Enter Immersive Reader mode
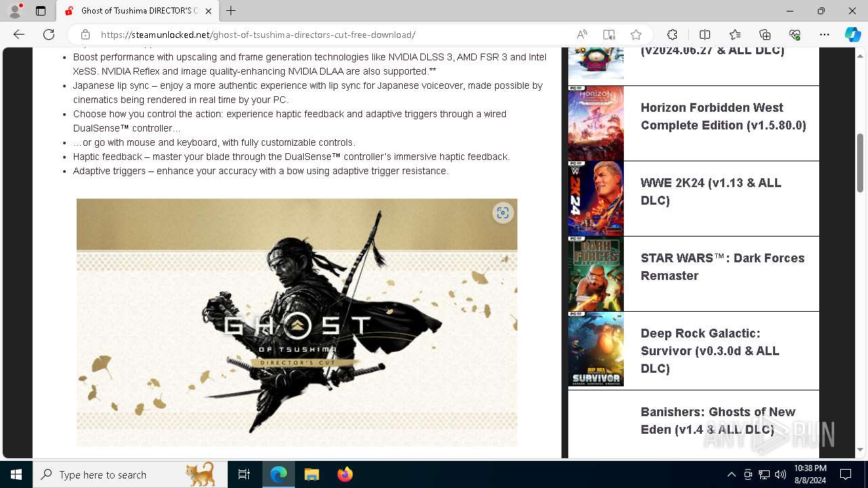This screenshot has height=488, width=868. pos(609,35)
